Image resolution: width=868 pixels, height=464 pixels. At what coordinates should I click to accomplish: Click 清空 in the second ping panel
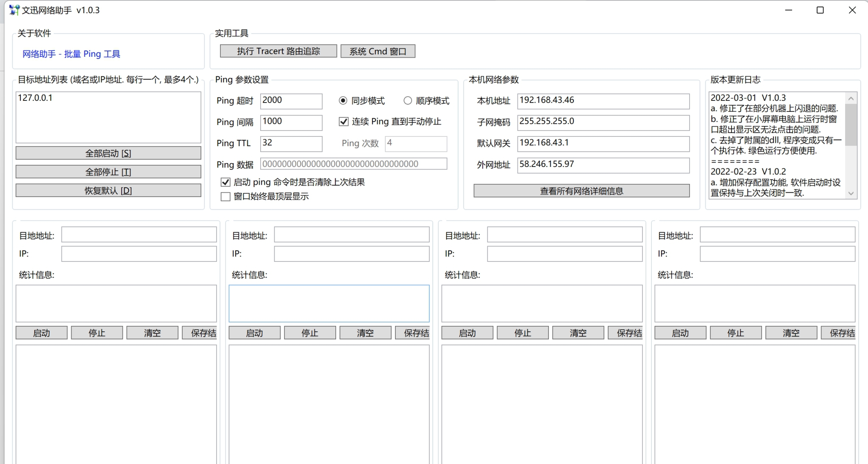point(365,333)
